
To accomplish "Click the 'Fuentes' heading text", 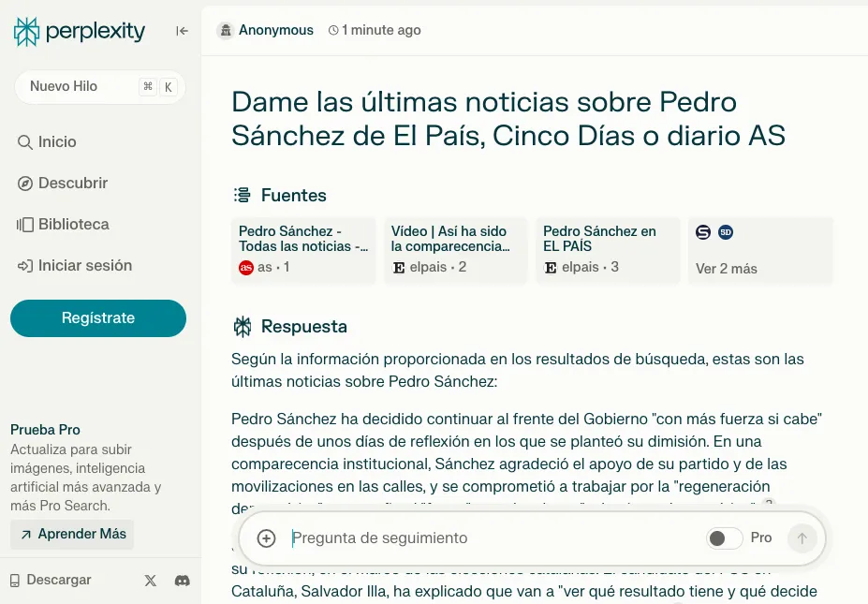I will [x=293, y=196].
